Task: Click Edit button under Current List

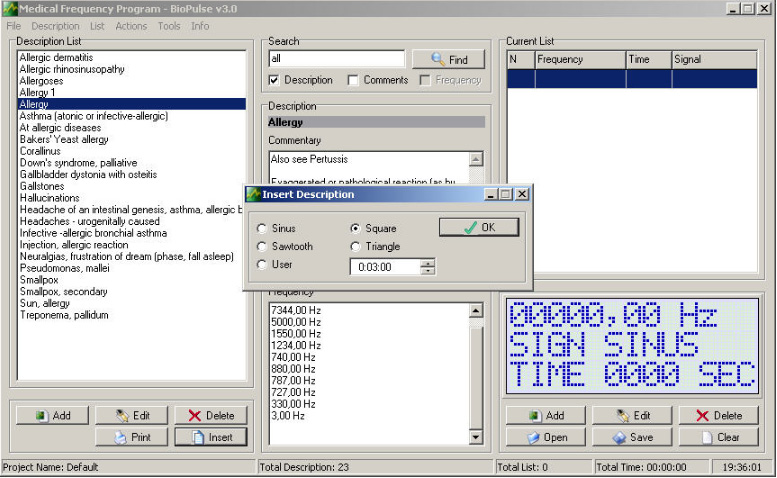Action: tap(632, 415)
